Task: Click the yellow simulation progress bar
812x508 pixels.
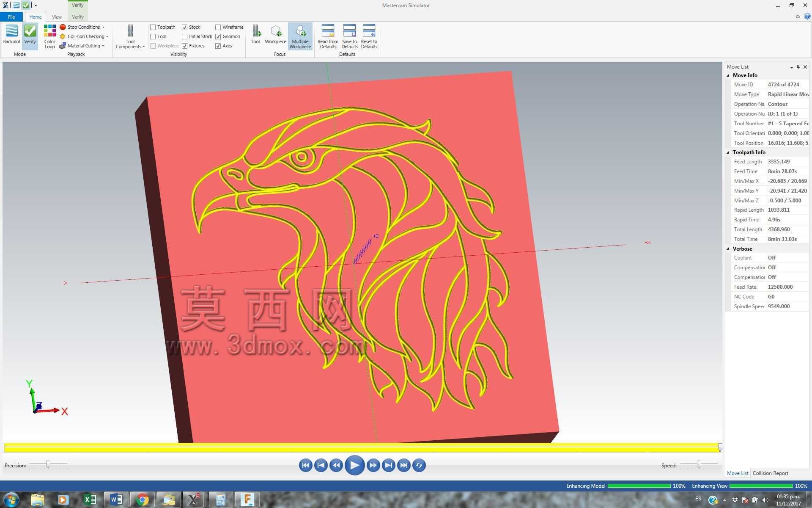Action: click(362, 447)
